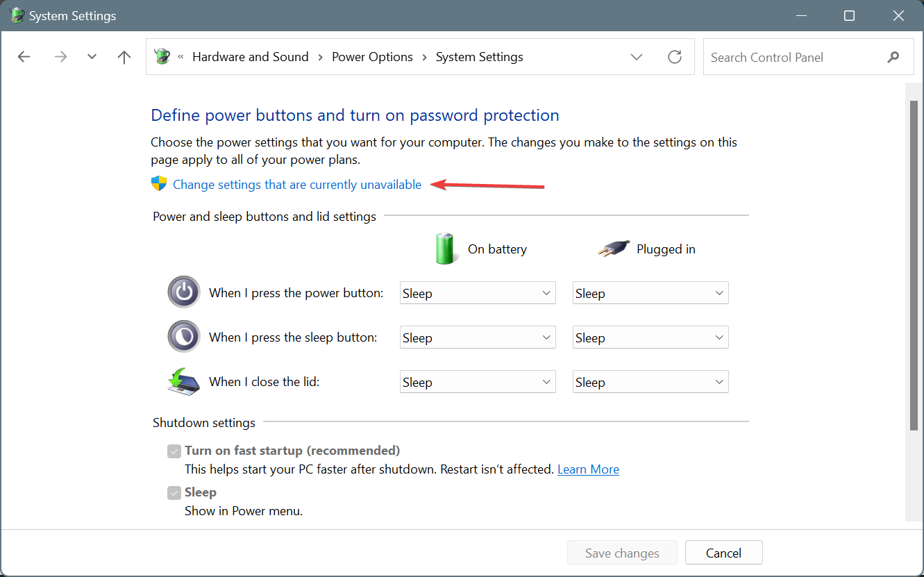Click Change settings that are currently unavailable
The image size is (924, 577).
click(x=297, y=185)
